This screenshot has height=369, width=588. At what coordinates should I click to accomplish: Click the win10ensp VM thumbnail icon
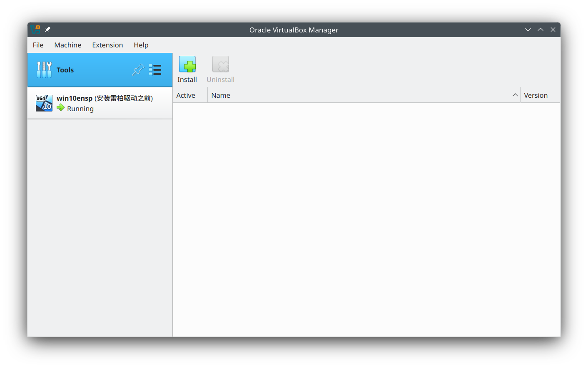(44, 103)
